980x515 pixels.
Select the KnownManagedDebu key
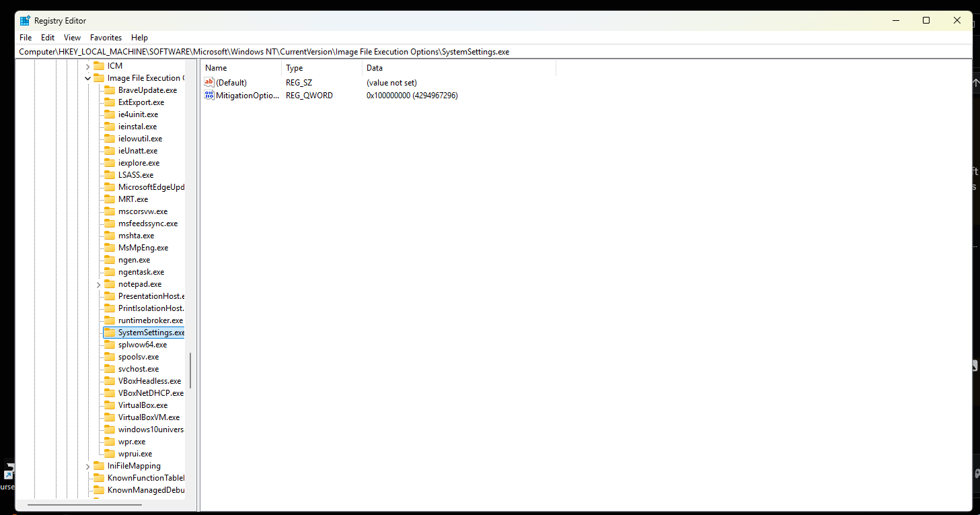point(146,490)
